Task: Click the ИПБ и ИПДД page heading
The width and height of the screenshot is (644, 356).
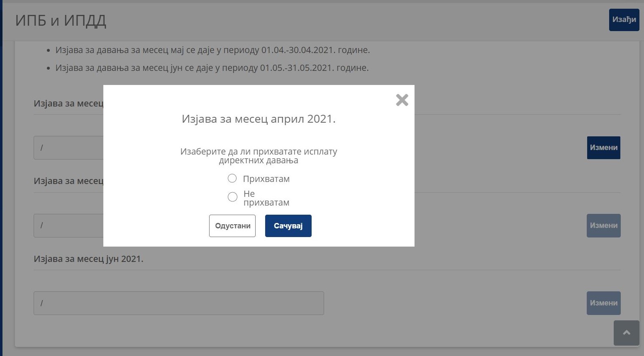Action: click(61, 20)
